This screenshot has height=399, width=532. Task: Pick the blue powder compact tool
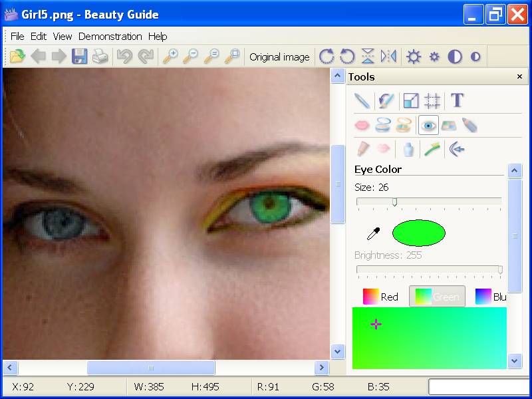pyautogui.click(x=383, y=125)
